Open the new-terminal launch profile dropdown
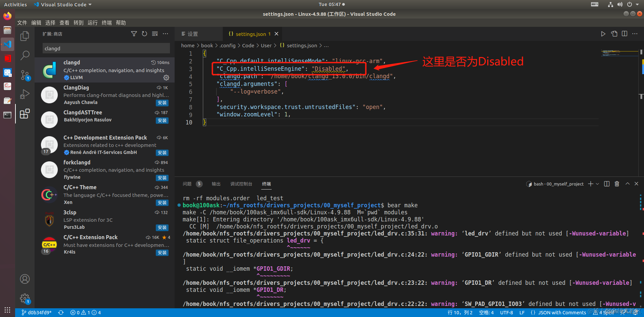The image size is (644, 317). coord(597,184)
